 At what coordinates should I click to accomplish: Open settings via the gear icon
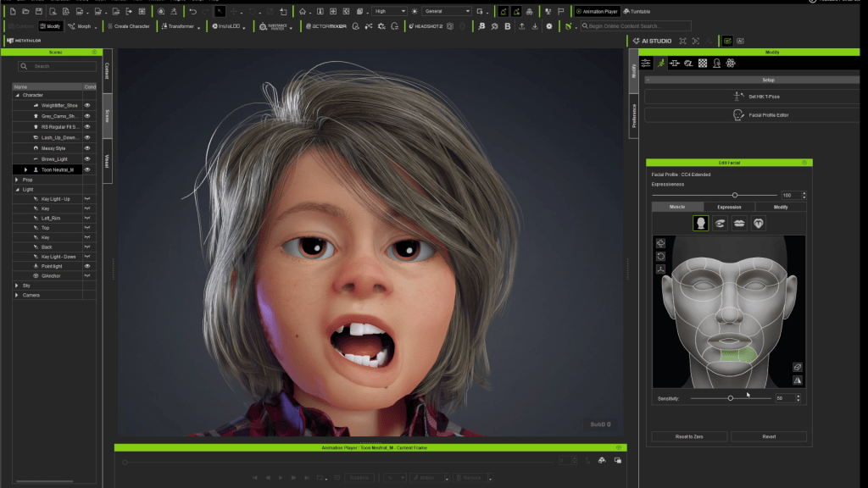(x=549, y=26)
